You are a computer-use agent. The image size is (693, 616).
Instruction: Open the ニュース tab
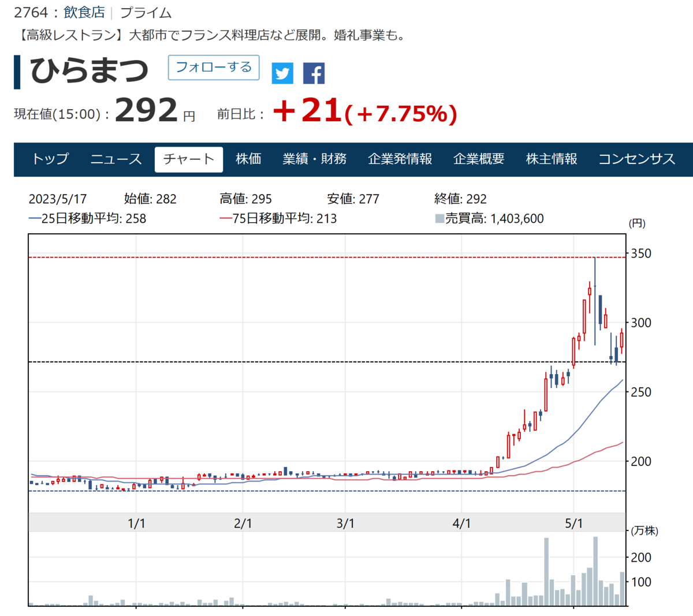[x=116, y=159]
